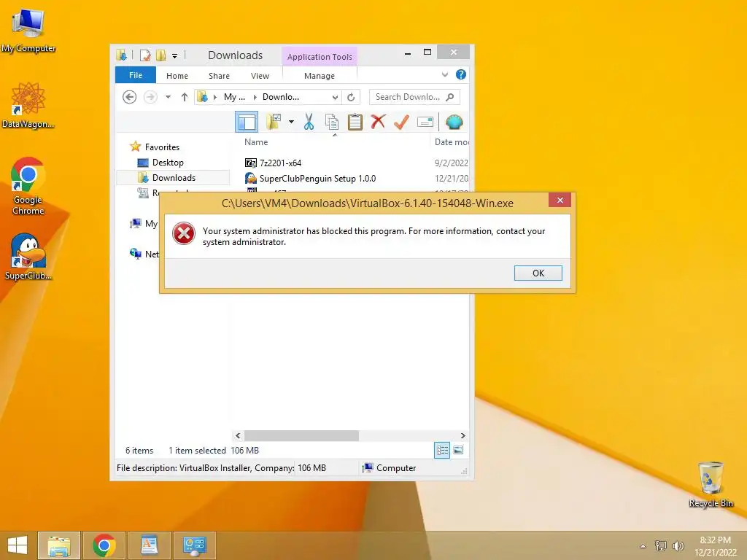Click Chrome in the taskbar

(104, 545)
